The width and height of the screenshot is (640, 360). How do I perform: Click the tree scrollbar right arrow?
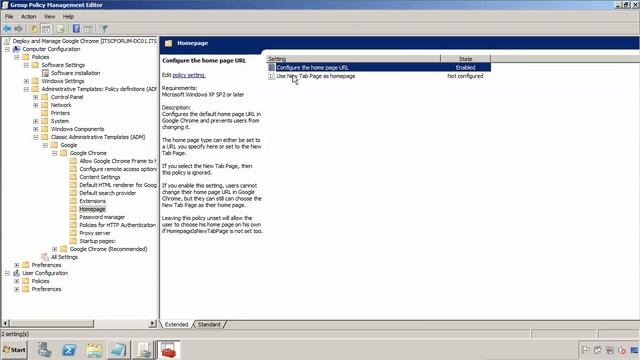[x=153, y=323]
